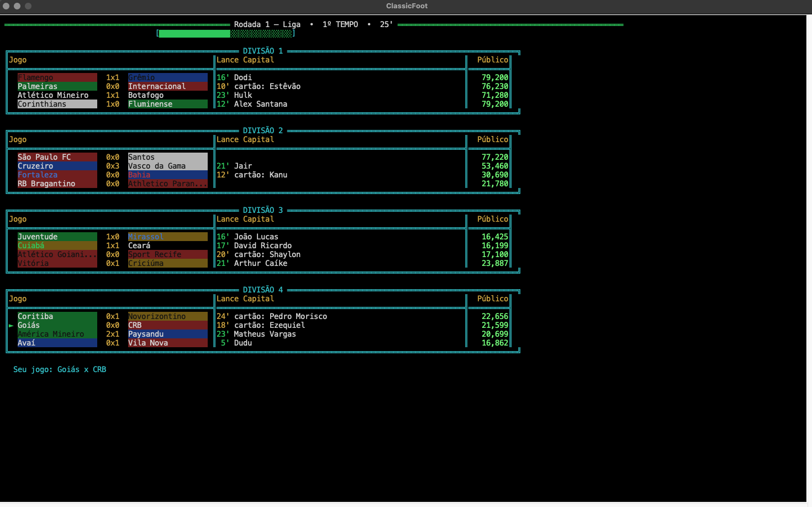Click Lance Capital header in Divisão 2
This screenshot has height=507, width=812.
click(245, 139)
